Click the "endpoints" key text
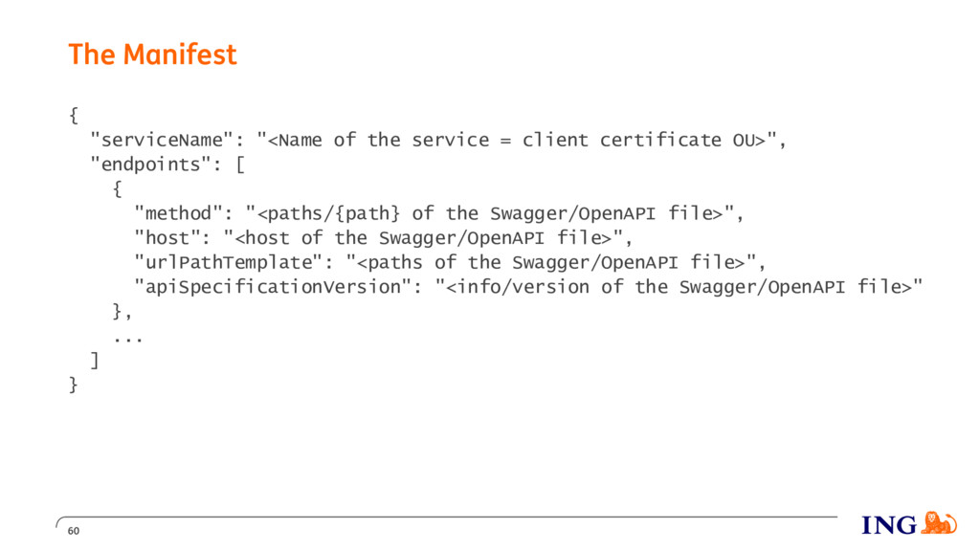Screen dimensions: 980x551 [150, 165]
